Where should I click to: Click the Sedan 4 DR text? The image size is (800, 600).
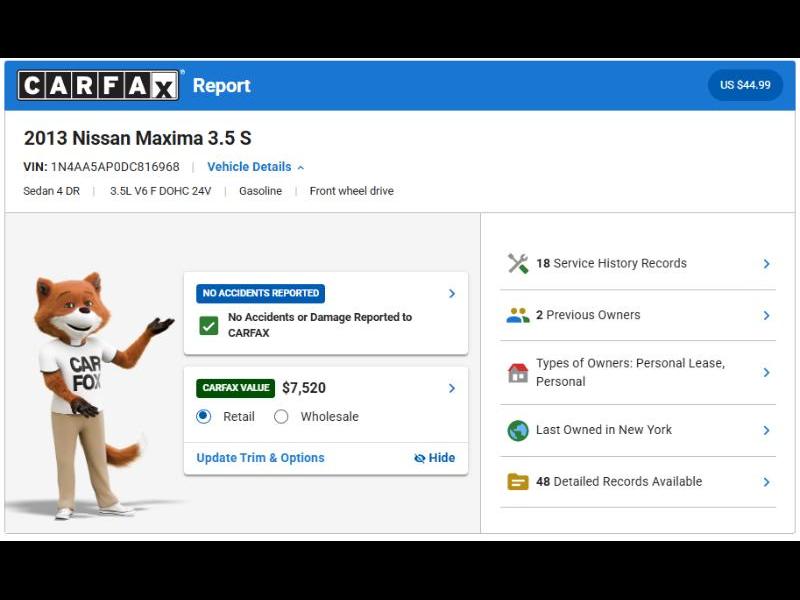[52, 191]
